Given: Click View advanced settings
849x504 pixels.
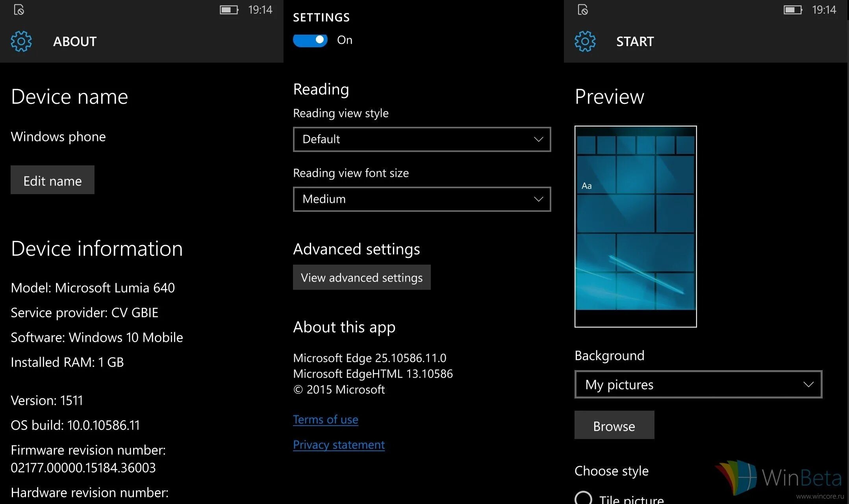Looking at the screenshot, I should click(361, 277).
